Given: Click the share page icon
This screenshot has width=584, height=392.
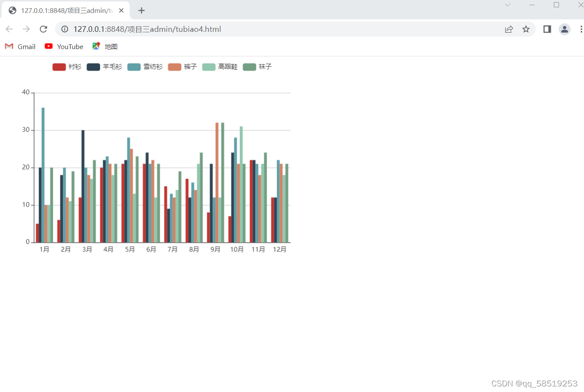Looking at the screenshot, I should coord(509,29).
